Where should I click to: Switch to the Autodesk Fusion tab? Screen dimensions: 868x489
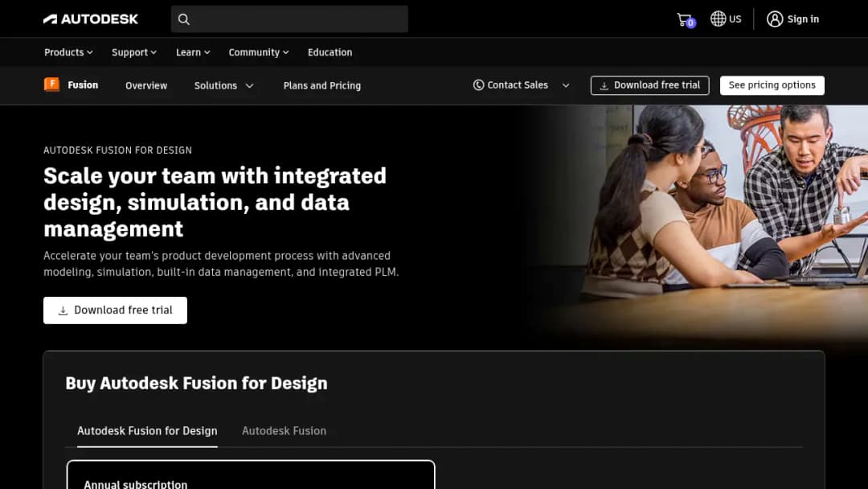[x=284, y=431]
